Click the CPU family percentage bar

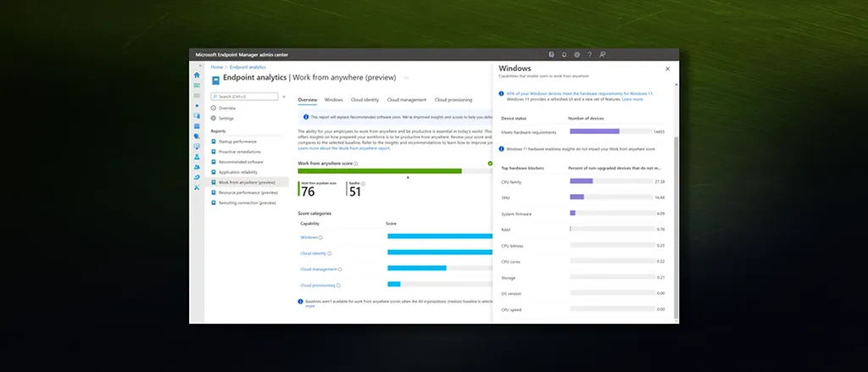click(581, 181)
